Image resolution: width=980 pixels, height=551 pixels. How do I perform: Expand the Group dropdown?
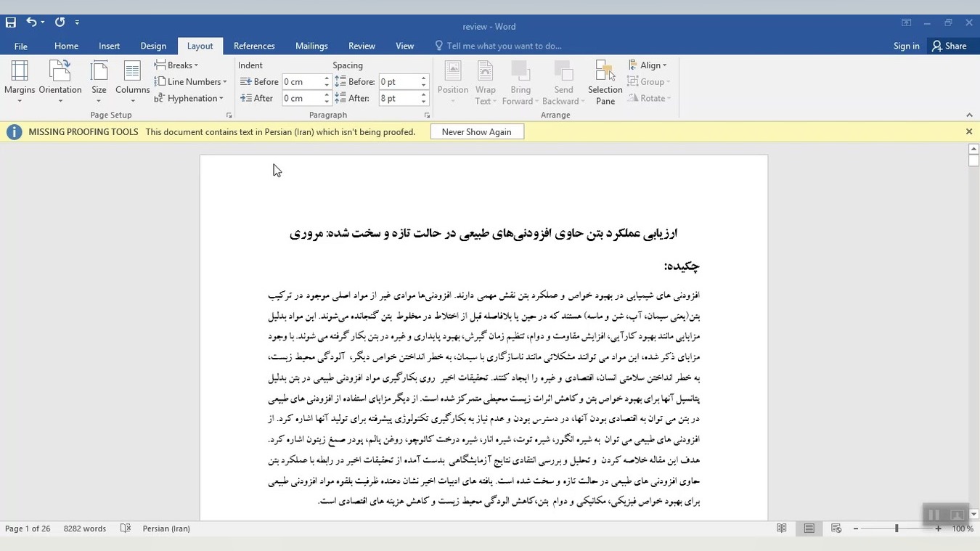(649, 82)
